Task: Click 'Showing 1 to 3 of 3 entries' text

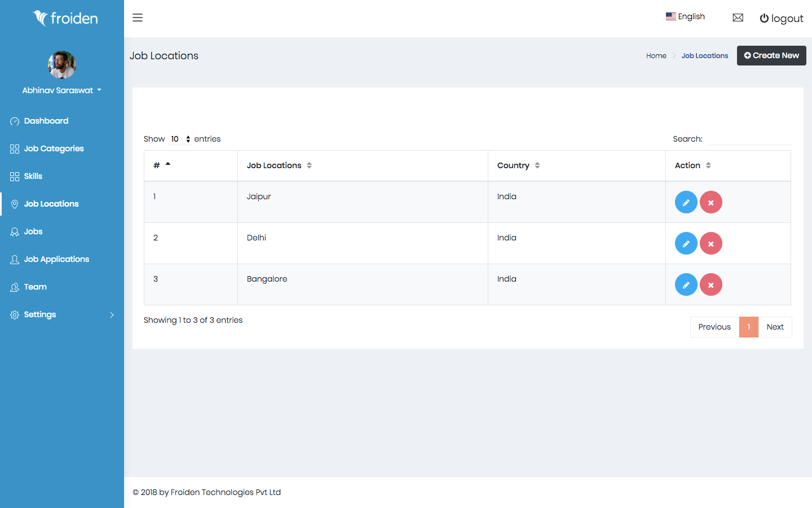Action: pyautogui.click(x=193, y=320)
